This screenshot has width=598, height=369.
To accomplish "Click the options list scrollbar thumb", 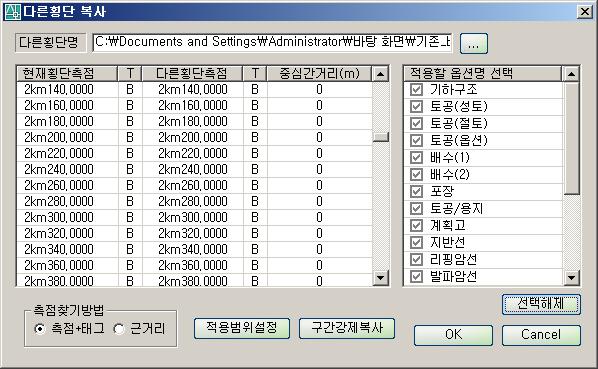I will point(571,138).
